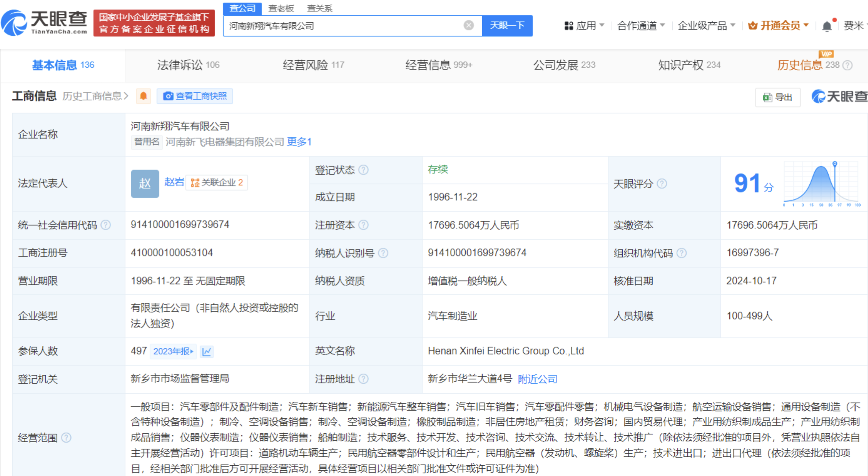This screenshot has width=868, height=476.
Task: Clear the search box with X icon
Action: [x=468, y=25]
